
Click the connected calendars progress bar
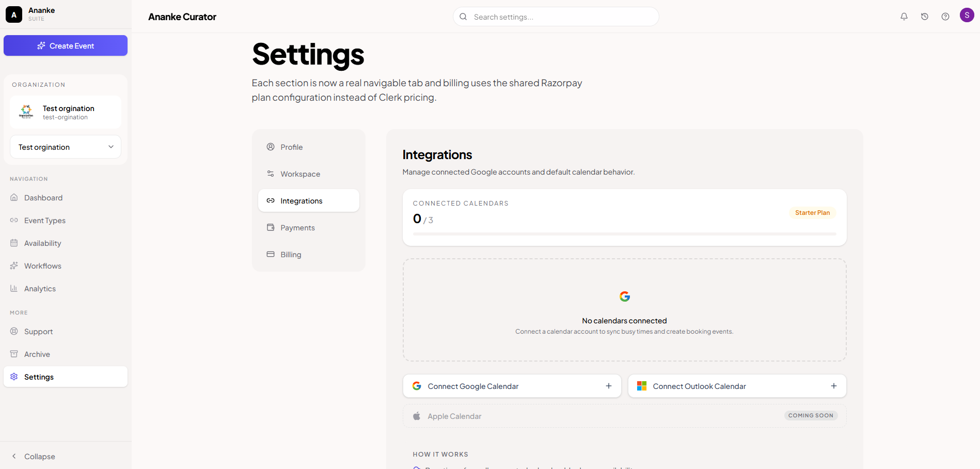[624, 234]
